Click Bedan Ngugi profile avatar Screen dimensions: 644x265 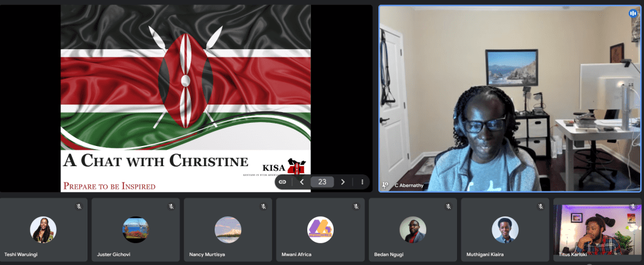413,230
